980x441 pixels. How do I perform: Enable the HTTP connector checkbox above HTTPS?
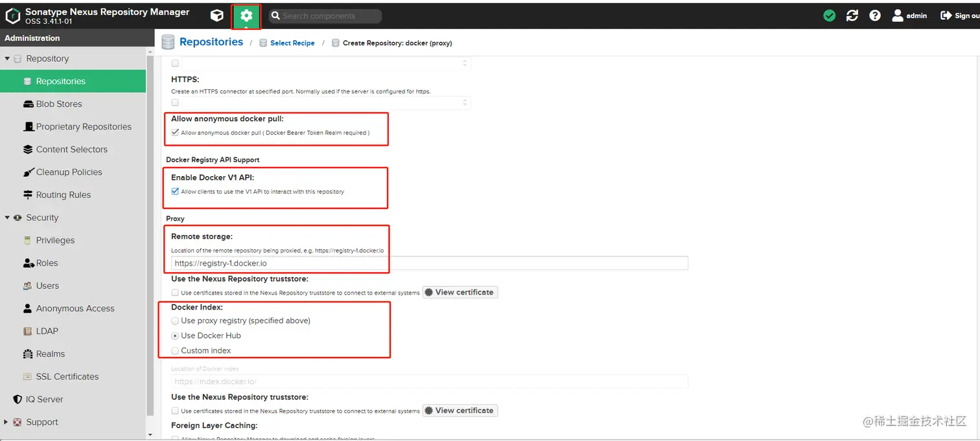click(x=175, y=63)
